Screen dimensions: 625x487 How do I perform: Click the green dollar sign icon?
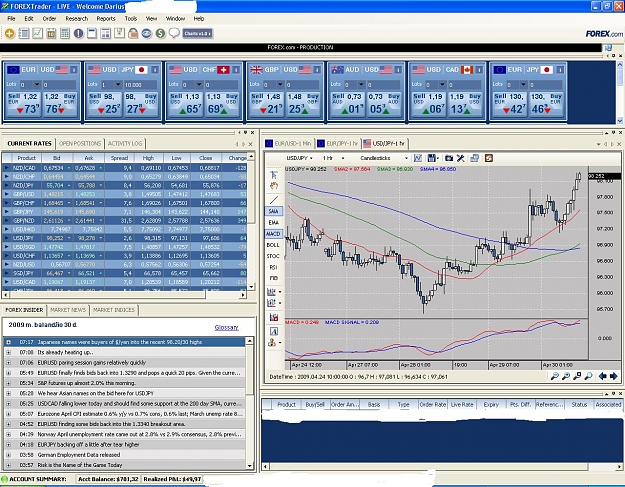(x=160, y=33)
